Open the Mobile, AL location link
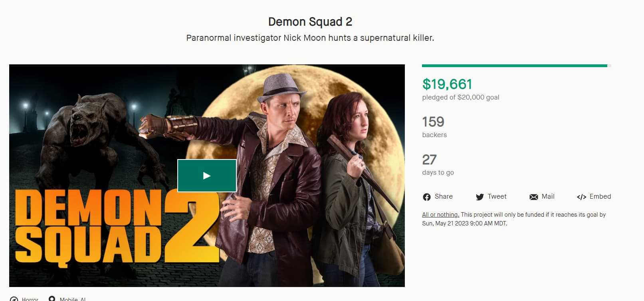The width and height of the screenshot is (644, 301). 72,299
